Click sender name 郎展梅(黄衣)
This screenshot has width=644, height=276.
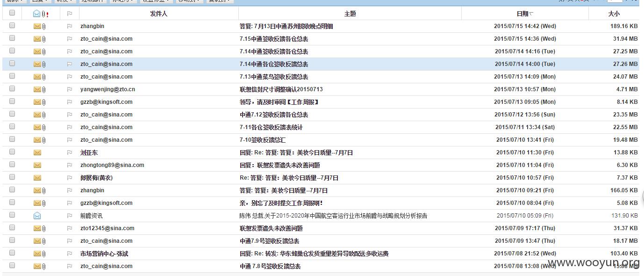tap(96, 178)
